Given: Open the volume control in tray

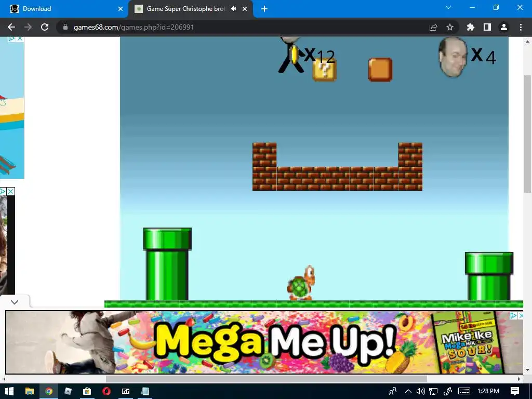Looking at the screenshot, I should 420,391.
